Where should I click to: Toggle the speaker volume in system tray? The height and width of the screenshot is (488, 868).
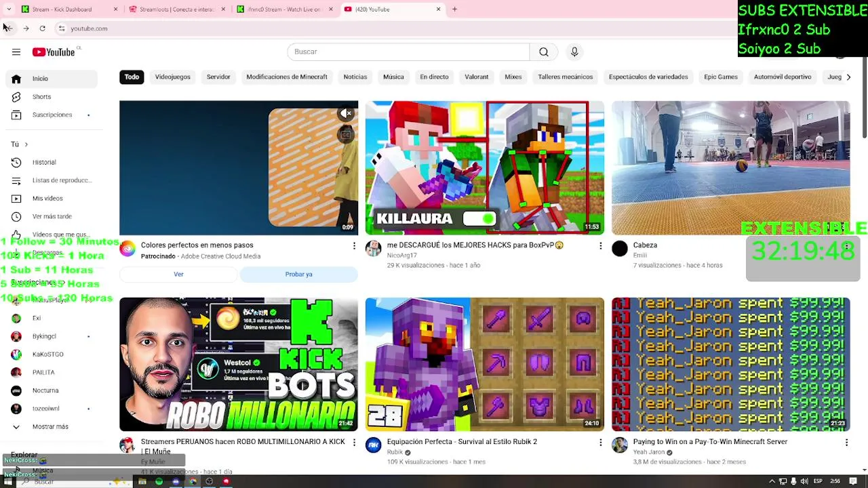(804, 481)
